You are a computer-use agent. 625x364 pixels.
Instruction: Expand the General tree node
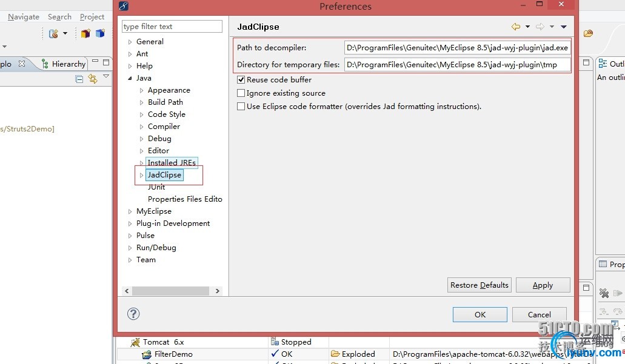pos(130,42)
